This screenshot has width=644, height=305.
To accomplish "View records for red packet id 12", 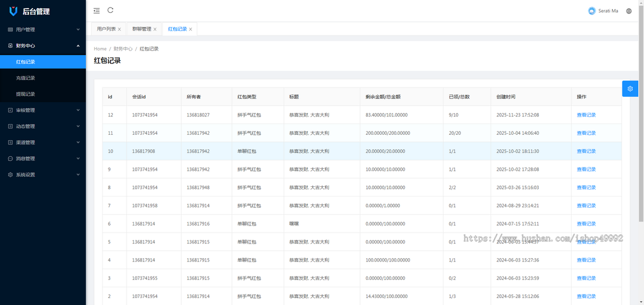I will click(586, 115).
